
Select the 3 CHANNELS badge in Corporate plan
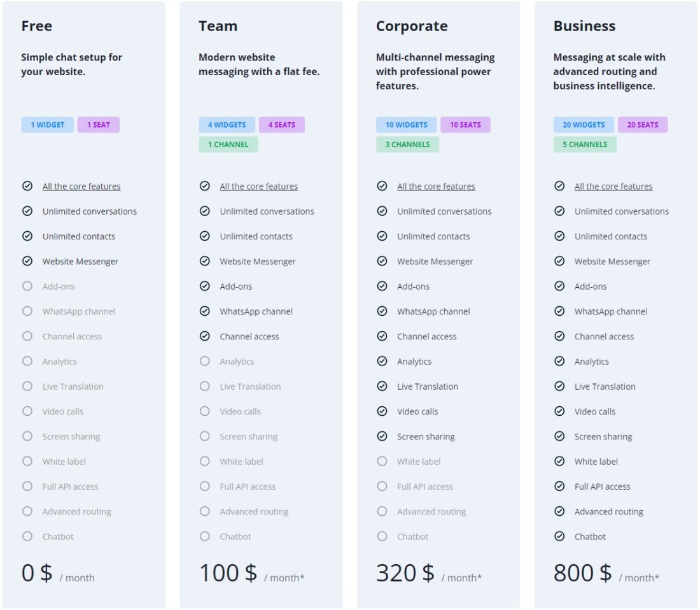tap(408, 144)
